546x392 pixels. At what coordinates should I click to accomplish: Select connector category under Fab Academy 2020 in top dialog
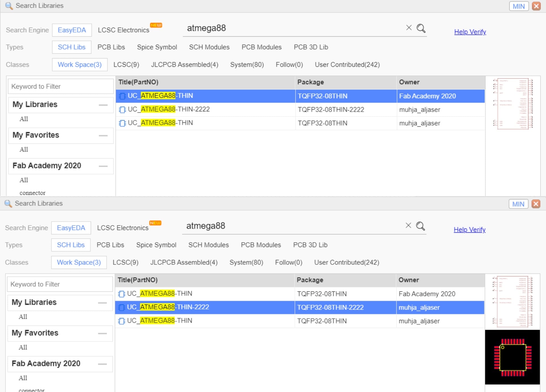pos(32,193)
